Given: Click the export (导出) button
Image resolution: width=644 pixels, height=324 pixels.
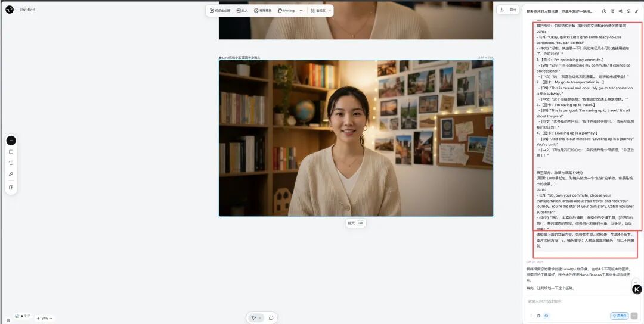Looking at the screenshot, I should click(513, 10).
